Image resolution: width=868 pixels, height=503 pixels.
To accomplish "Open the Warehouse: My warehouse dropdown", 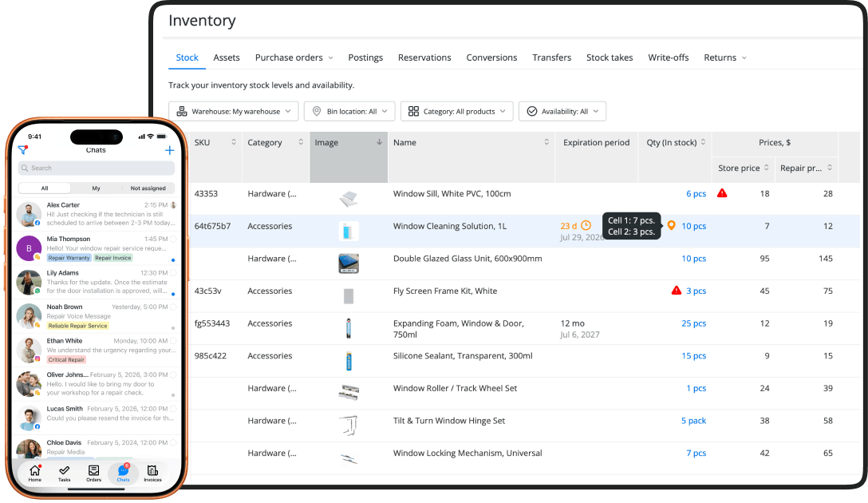I will tap(234, 111).
